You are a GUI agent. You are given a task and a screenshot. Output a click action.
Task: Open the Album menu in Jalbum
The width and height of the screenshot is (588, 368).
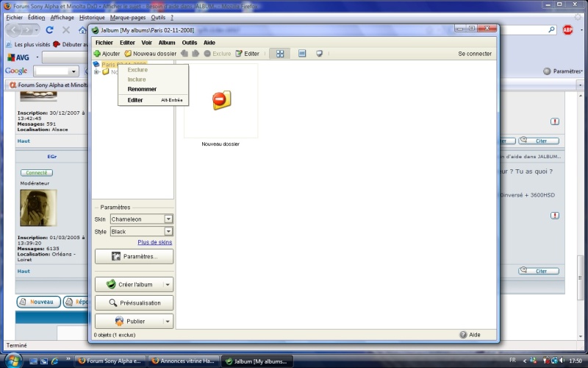pos(167,43)
